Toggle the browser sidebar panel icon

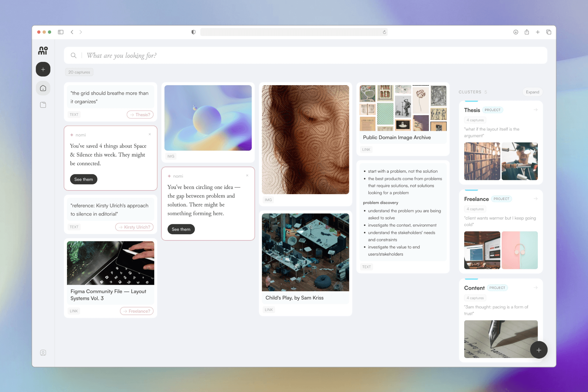click(61, 32)
